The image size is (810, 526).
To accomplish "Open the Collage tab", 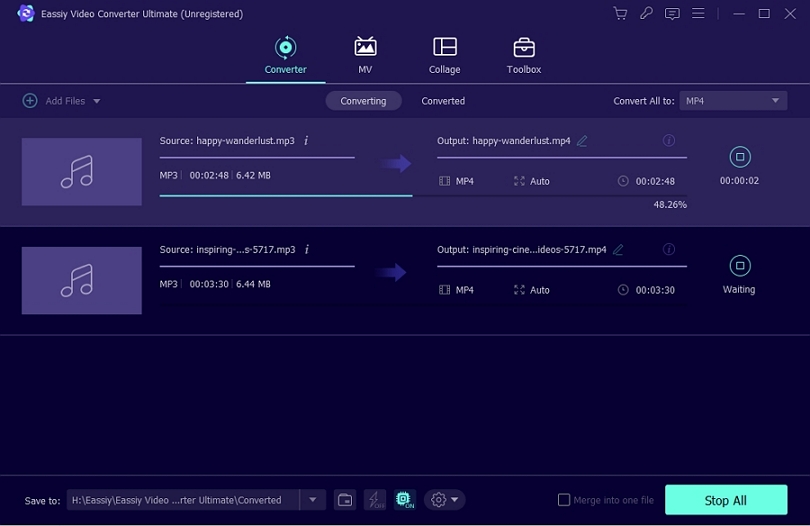I will (x=444, y=55).
